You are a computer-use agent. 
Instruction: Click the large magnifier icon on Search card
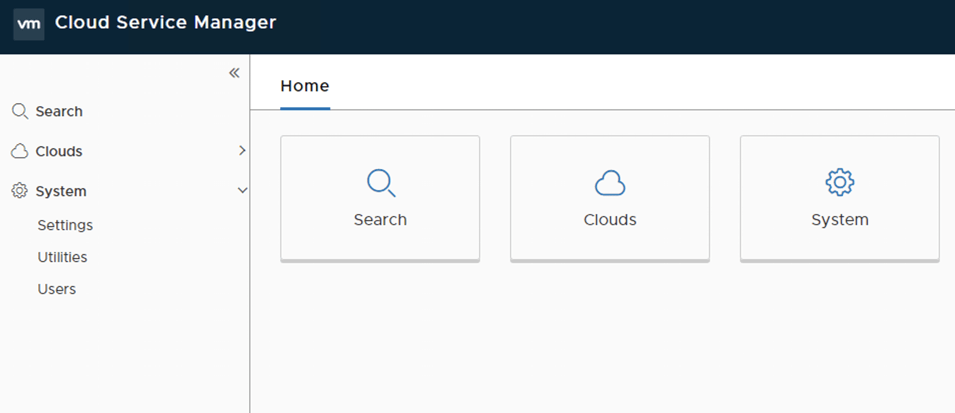point(380,183)
